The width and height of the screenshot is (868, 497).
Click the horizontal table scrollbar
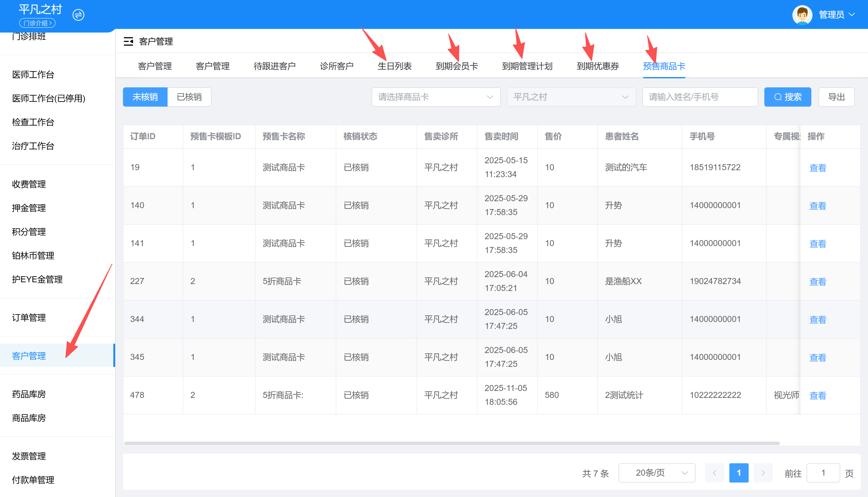451,443
